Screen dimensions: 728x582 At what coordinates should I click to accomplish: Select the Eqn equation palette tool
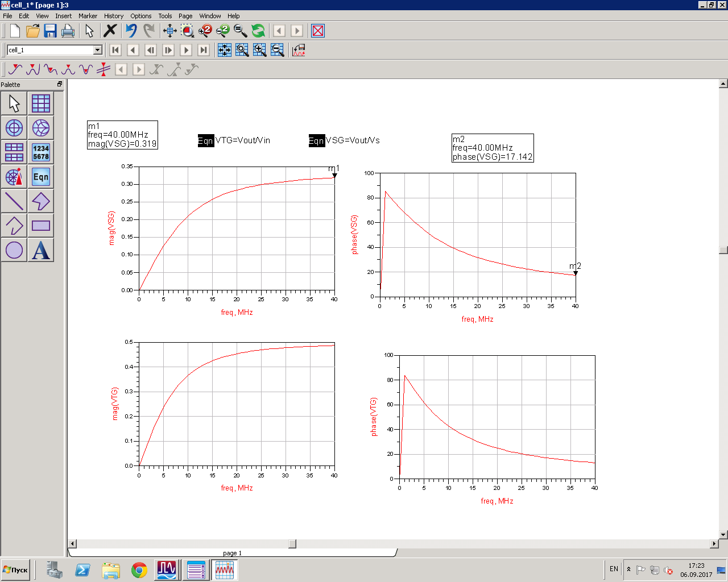41,177
